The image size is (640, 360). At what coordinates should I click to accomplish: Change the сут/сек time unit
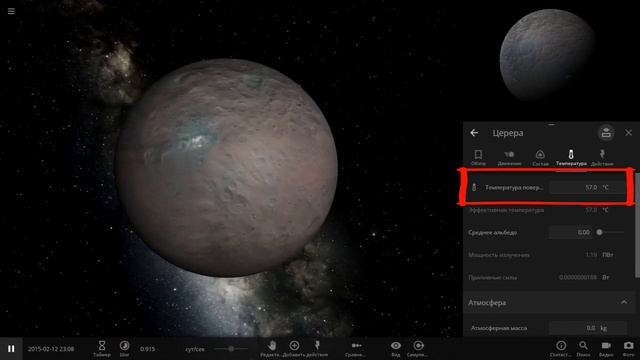pyautogui.click(x=195, y=349)
